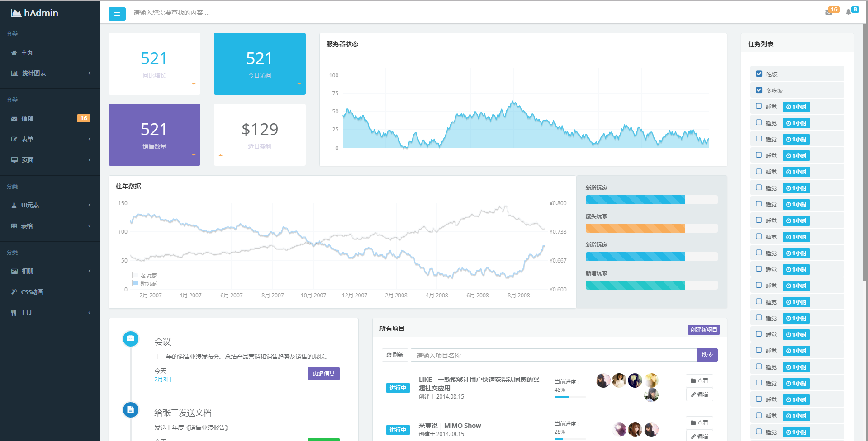Toggle the 老玩家 legend checkbox
Screen dimensions: 868x441
pos(135,275)
